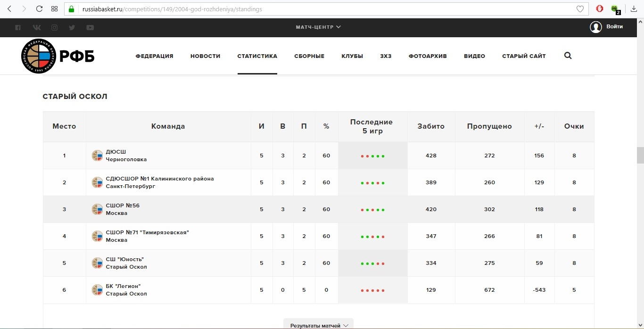Click the team logo beside ДЮСШ Черноголовка
Image resolution: width=644 pixels, height=329 pixels.
coord(97,156)
